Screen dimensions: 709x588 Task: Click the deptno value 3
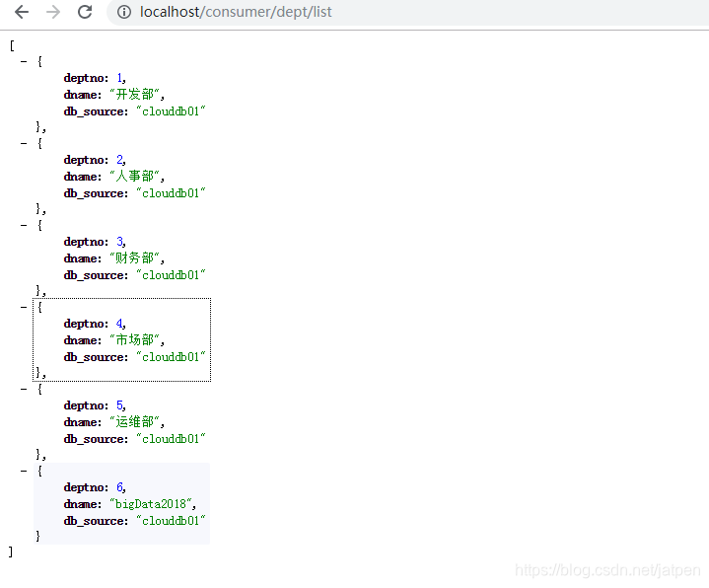pos(119,242)
